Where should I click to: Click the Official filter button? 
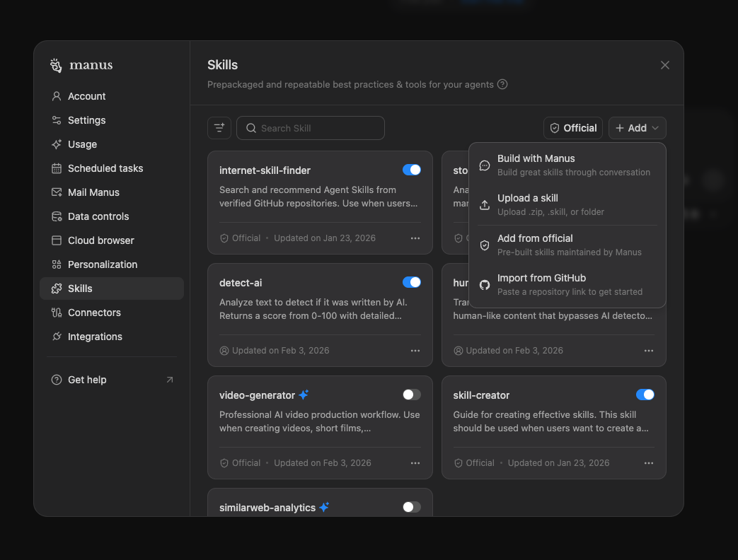click(x=573, y=128)
